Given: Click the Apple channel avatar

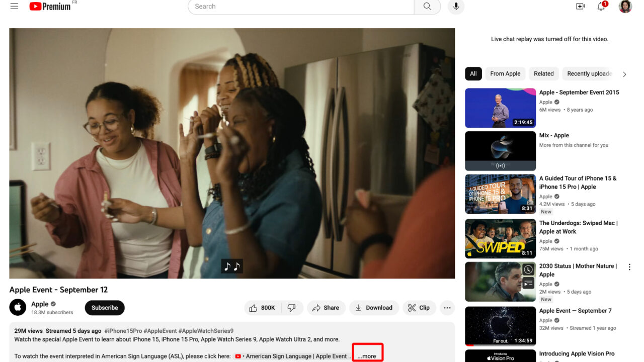Looking at the screenshot, I should click(18, 307).
